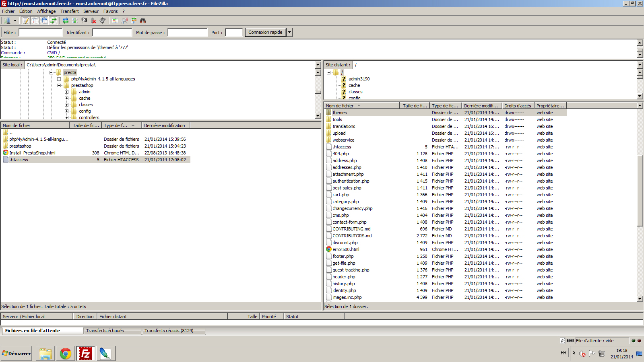
Task: Open the Site distant path dropdown
Action: (640, 65)
